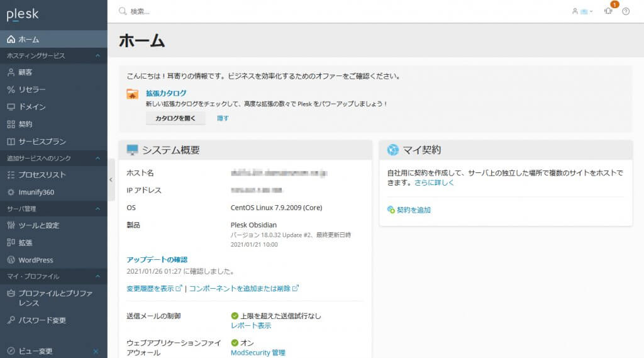Click the green check beside 上限を超えた送信試行なし
This screenshot has height=358, width=644.
[235, 316]
